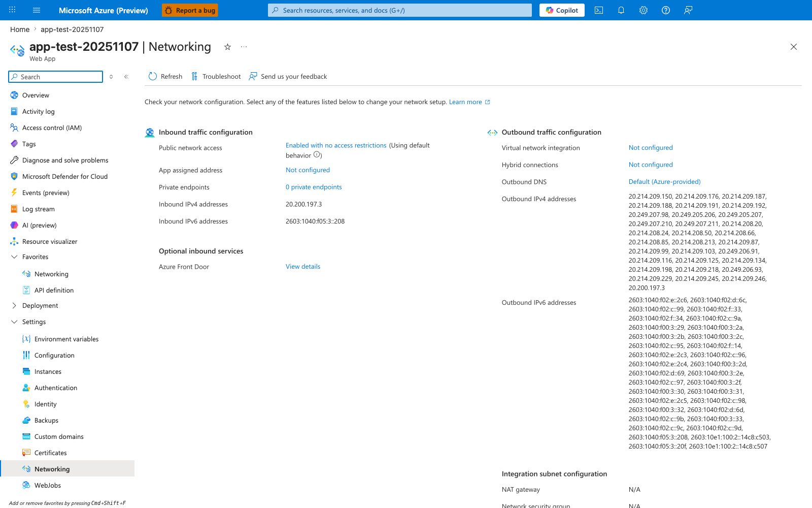The width and height of the screenshot is (812, 508).
Task: Click the Events (preview) lightning icon
Action: coord(14,193)
